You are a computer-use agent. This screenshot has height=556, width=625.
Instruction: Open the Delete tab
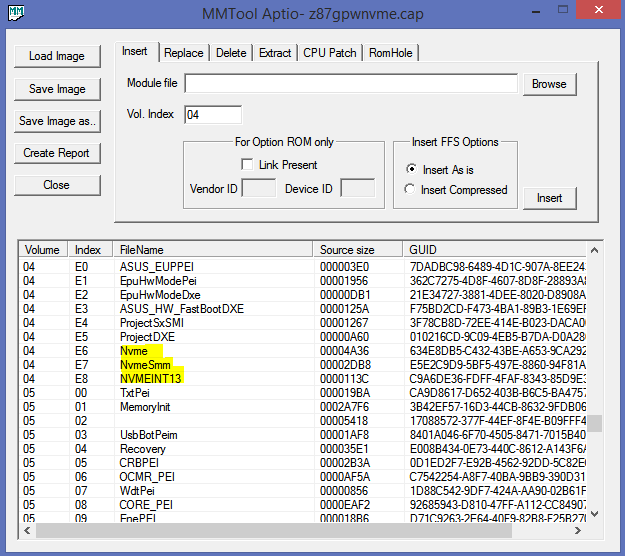(231, 53)
